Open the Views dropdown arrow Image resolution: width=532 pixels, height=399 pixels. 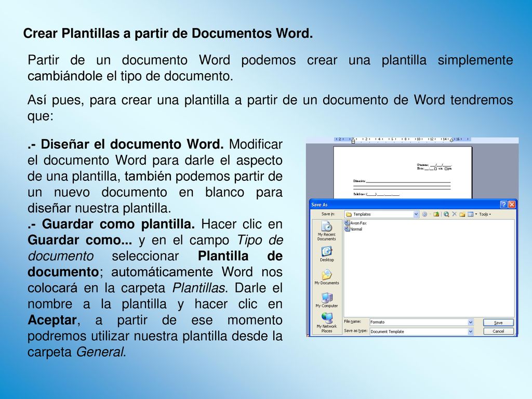pos(476,215)
